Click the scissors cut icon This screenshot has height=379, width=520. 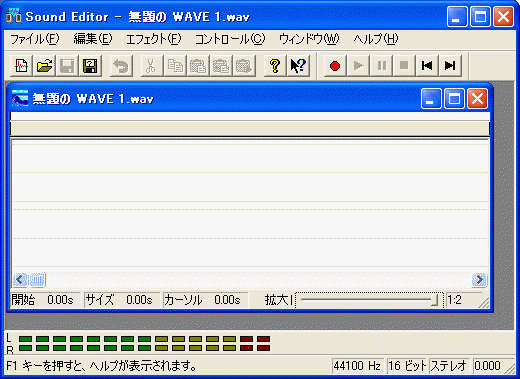[x=151, y=66]
